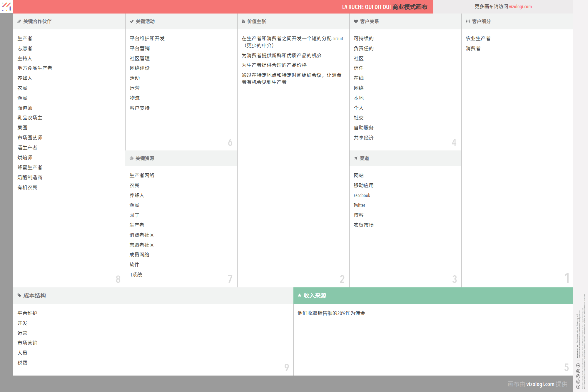Click the globe icon beside 关键资源
Screen dimensions: 588x392
(131, 158)
